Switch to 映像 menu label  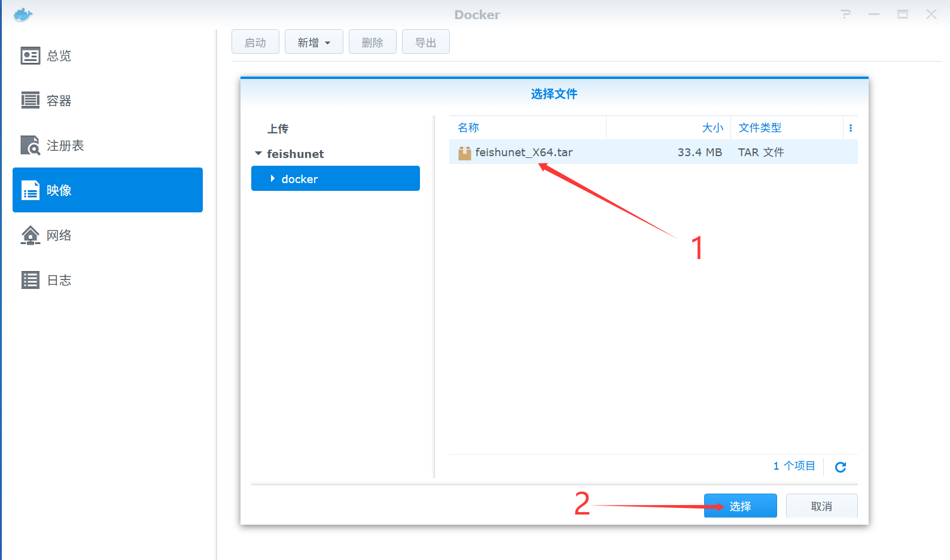(59, 190)
